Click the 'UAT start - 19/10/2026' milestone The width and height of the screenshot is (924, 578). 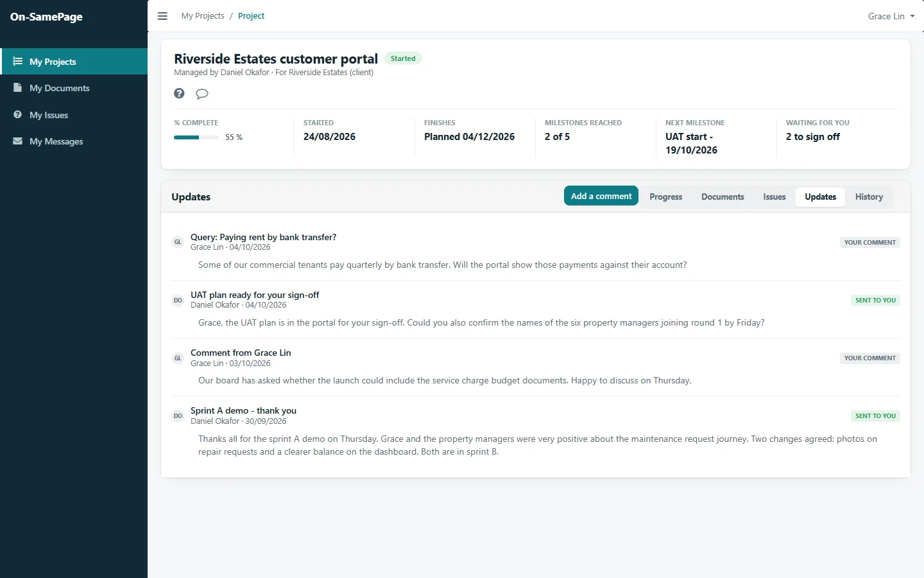point(692,143)
